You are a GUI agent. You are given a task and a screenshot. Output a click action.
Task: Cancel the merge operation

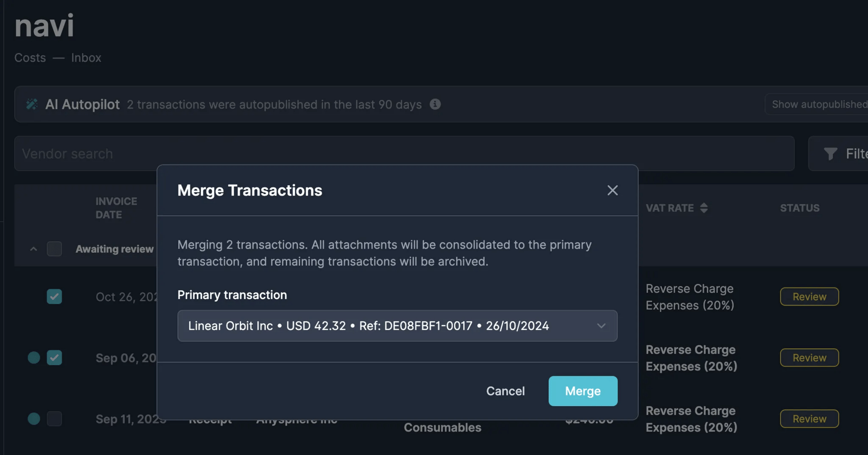[505, 391]
